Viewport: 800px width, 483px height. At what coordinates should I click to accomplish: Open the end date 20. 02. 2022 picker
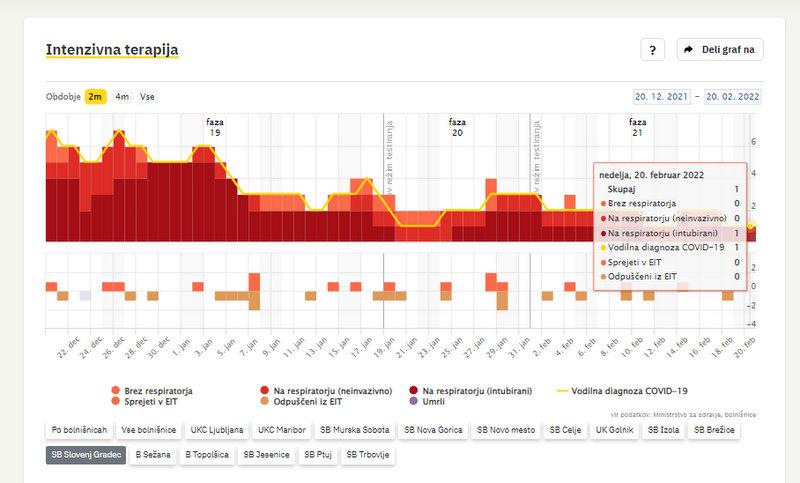733,97
